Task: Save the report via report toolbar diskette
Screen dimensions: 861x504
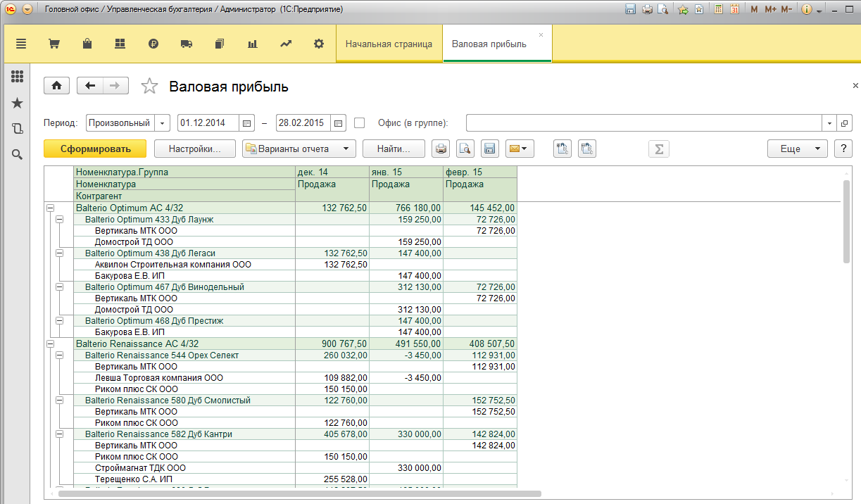Action: coord(489,149)
